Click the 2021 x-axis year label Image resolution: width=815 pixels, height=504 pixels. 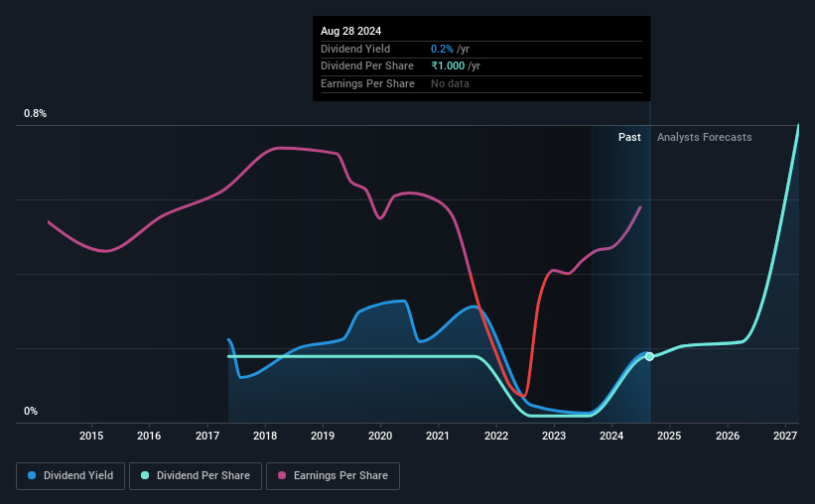click(x=438, y=437)
